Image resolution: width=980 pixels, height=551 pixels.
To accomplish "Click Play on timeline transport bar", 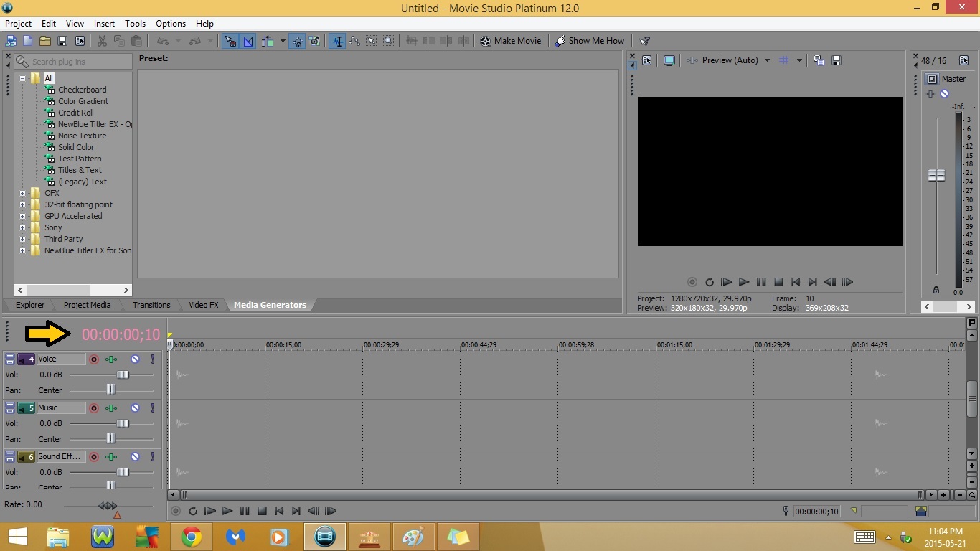I will [x=227, y=511].
